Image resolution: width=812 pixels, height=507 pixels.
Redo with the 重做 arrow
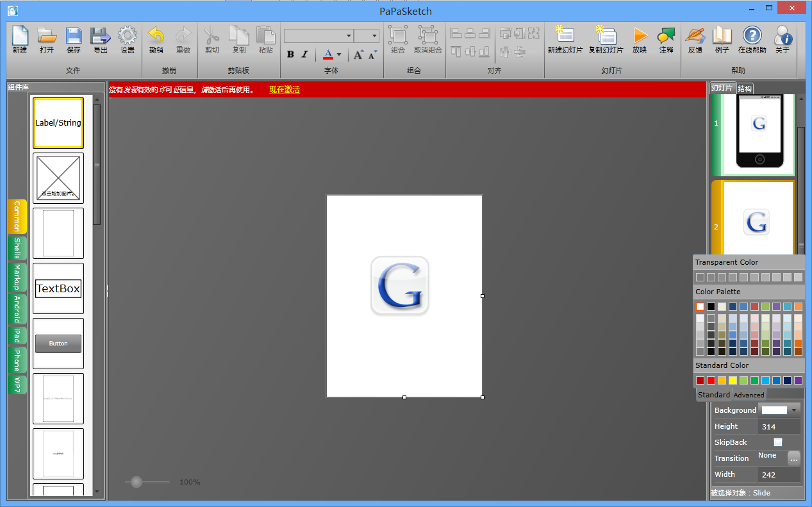coord(183,40)
